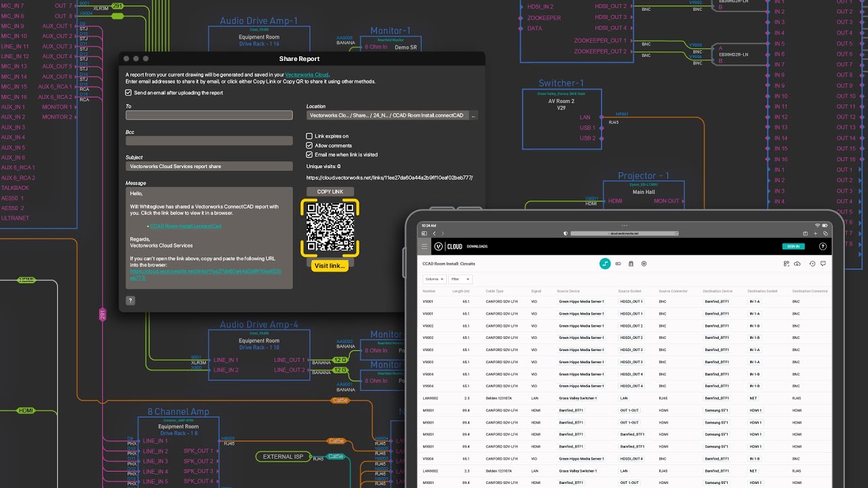This screenshot has width=868, height=488.
Task: Click the Location browse ellipsis button
Action: click(x=473, y=115)
